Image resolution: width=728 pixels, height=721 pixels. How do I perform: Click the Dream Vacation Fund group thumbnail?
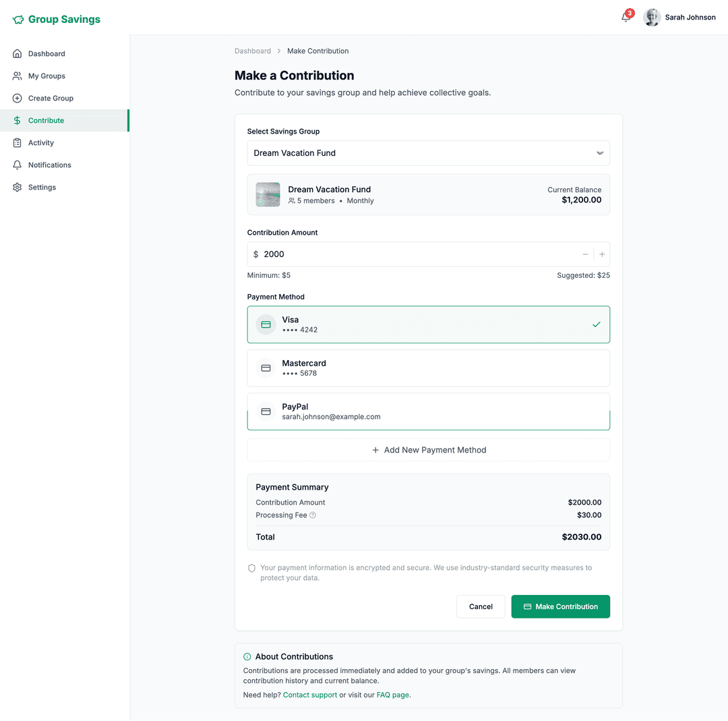268,195
